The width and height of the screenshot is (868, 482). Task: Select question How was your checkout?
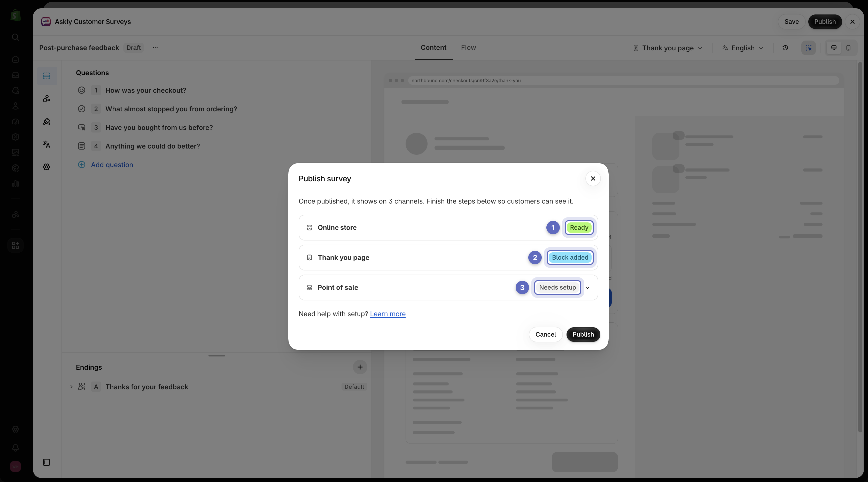pyautogui.click(x=145, y=90)
